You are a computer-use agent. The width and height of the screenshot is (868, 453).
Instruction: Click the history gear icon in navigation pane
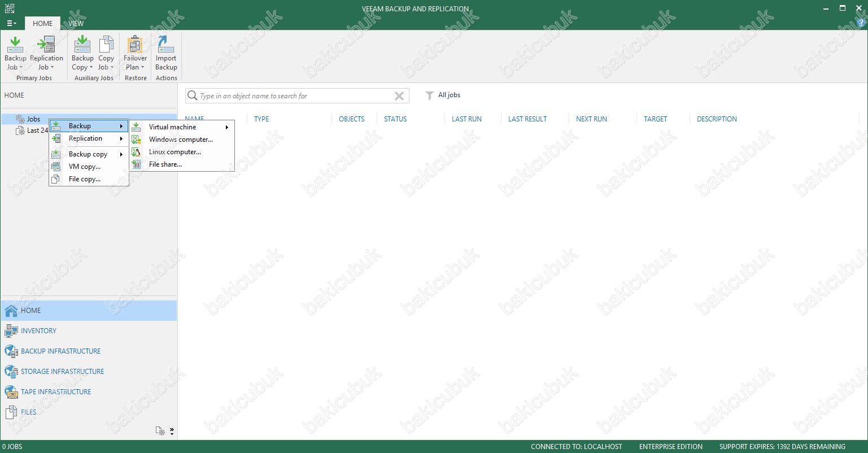click(160, 431)
